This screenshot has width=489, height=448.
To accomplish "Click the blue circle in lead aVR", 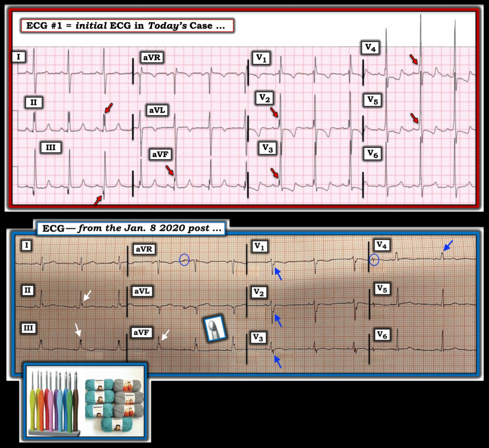I will 184,259.
